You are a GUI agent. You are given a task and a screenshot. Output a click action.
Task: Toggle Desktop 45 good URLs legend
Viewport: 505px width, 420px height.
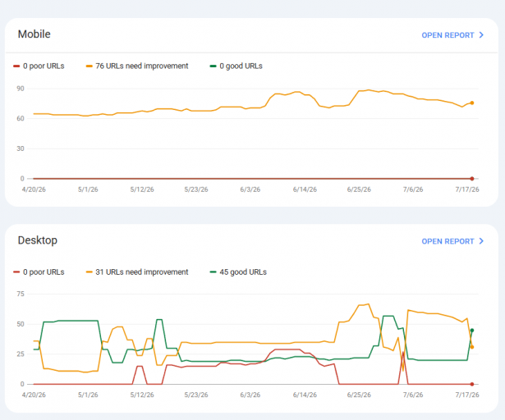pos(238,272)
